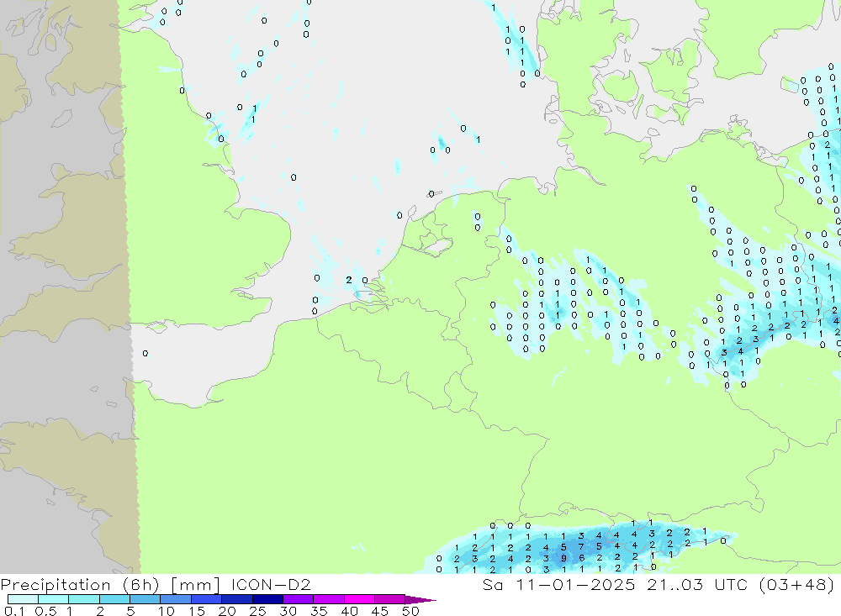The image size is (841, 616).
Task: Select the 'ICON-D2' model name text
Action: point(270,584)
